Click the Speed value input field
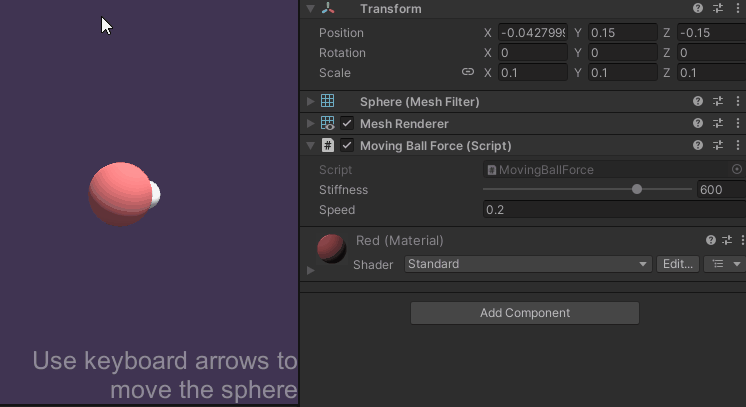Screen dimensions: 746x407 tap(612, 210)
